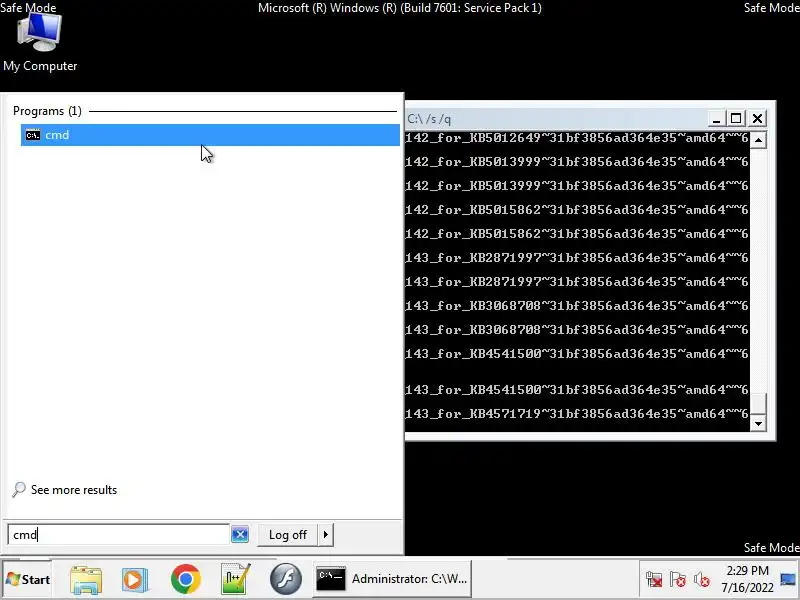Click the Start button
This screenshot has height=600, width=800.
click(28, 579)
